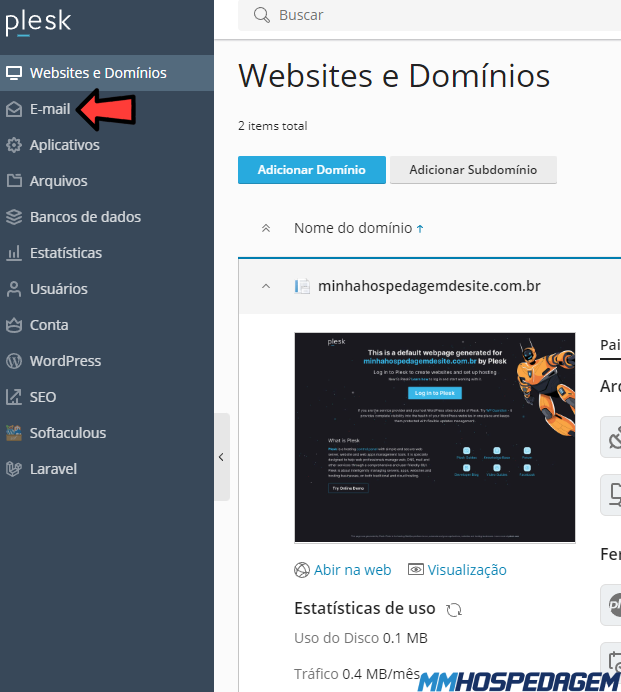The width and height of the screenshot is (621, 692).
Task: Collapse minhahospedagemdesite.com.br row chevron
Action: 266,286
